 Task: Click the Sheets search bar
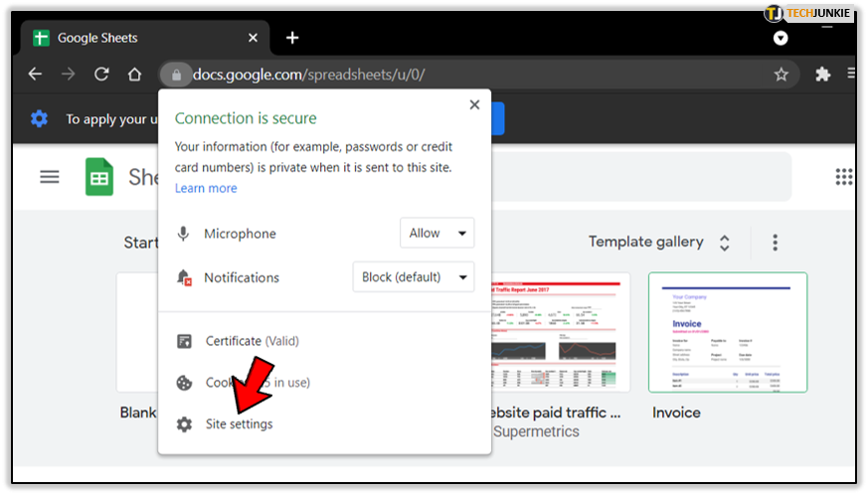(x=641, y=177)
